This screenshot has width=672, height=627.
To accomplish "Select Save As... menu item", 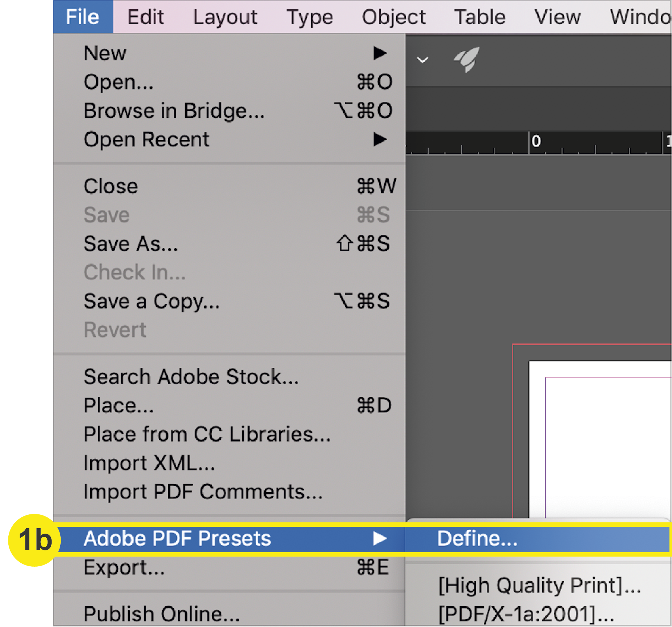I will pyautogui.click(x=229, y=244).
